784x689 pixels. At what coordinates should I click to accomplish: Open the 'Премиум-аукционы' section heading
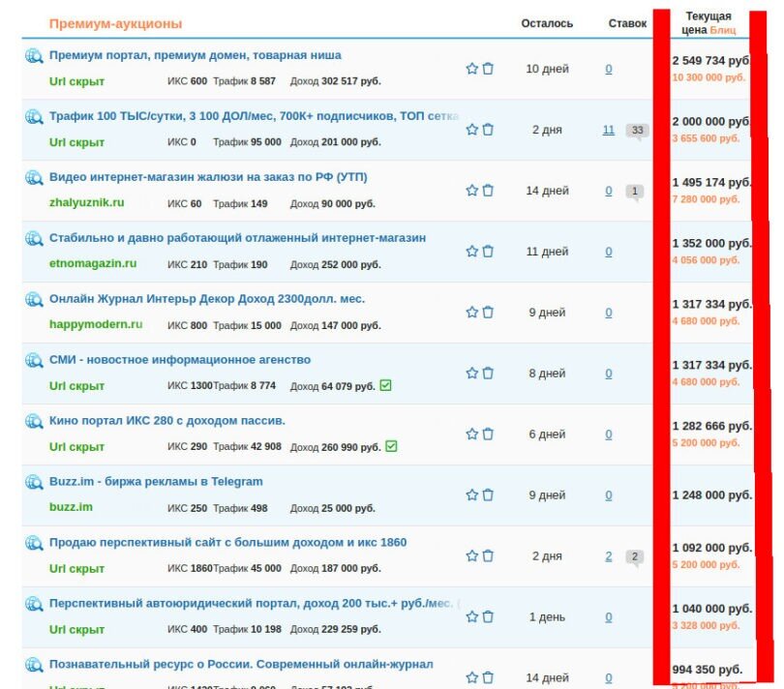[x=115, y=23]
